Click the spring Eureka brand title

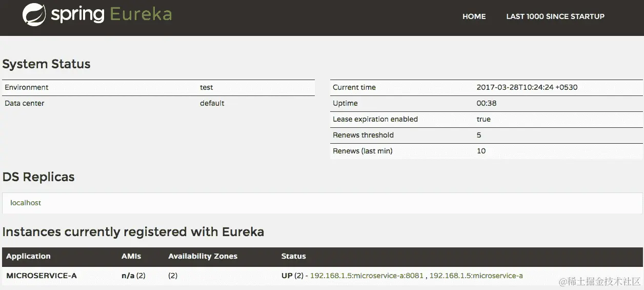111,14
